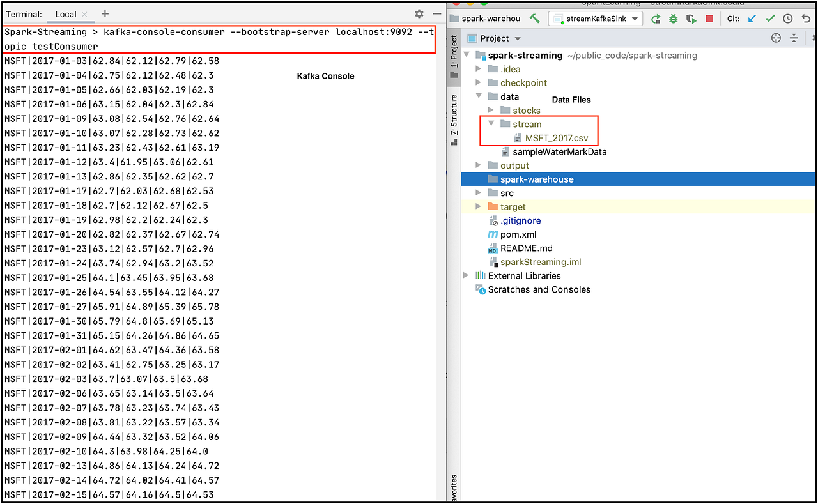This screenshot has width=818, height=504.
Task: Commit changes with the green checkmark
Action: tap(771, 19)
